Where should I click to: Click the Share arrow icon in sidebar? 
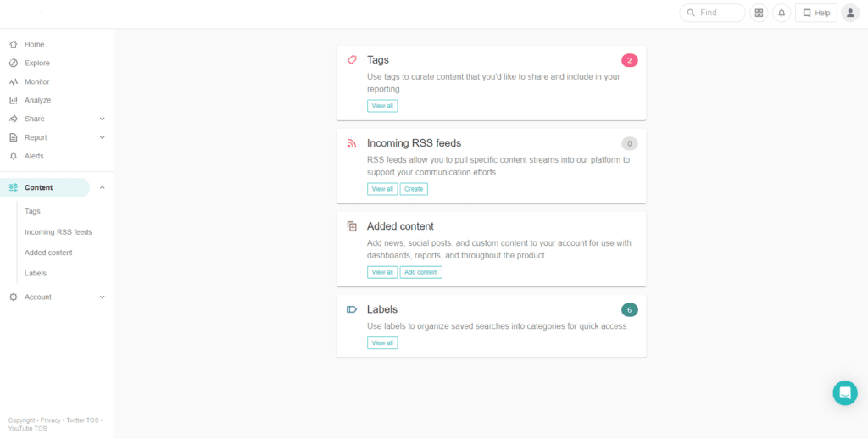click(14, 119)
